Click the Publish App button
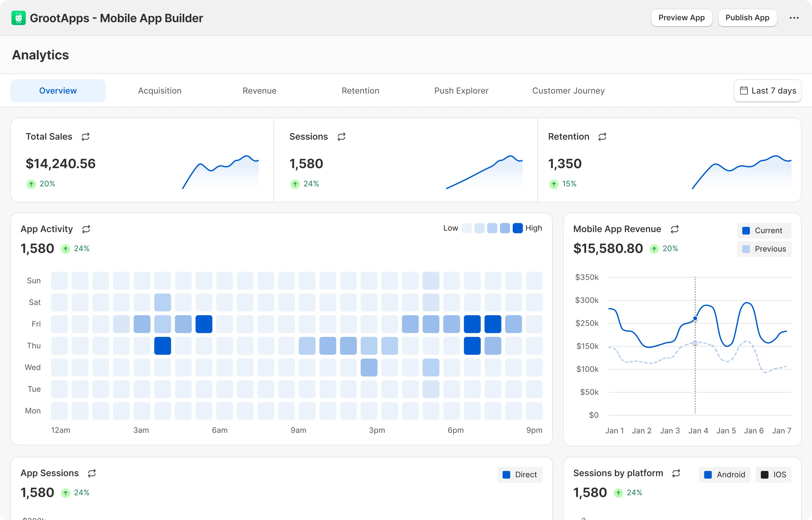 pyautogui.click(x=747, y=18)
